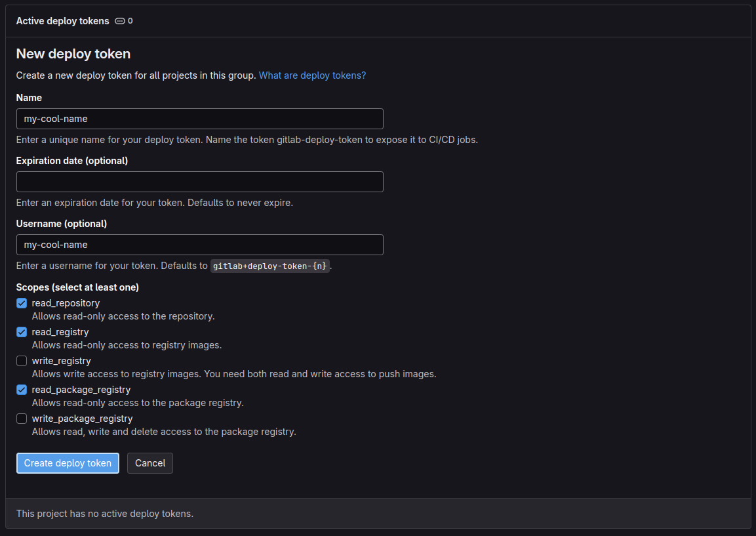This screenshot has height=536, width=756.
Task: Focus the Name field containing my-cool-name
Action: (199, 119)
